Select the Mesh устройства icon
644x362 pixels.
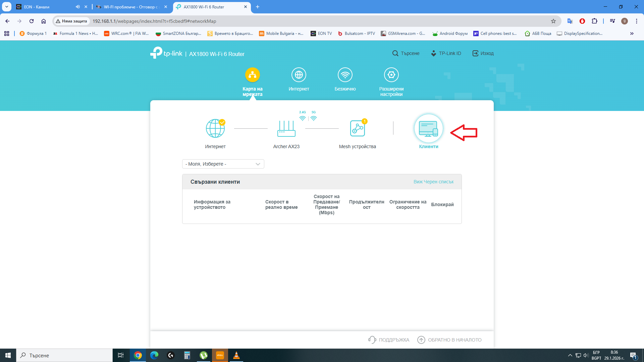point(357,129)
